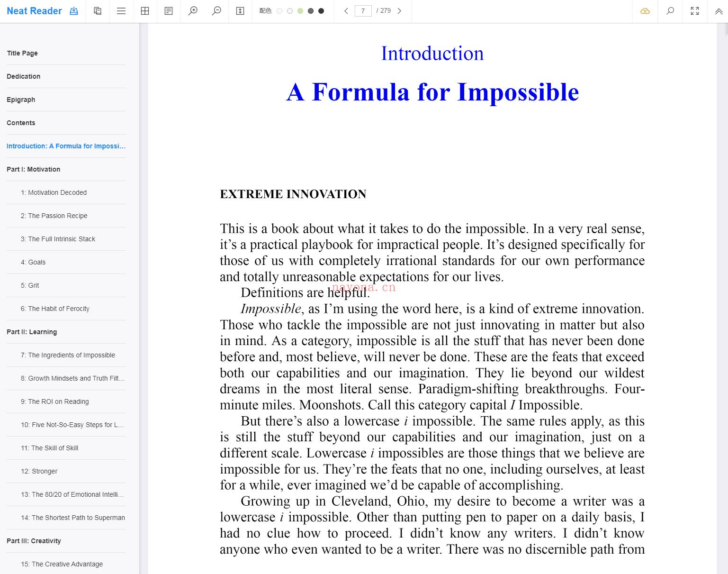Screen dimensions: 728x574
Task: Open chapter 6: The Habit of Ferocity
Action: 66,309
